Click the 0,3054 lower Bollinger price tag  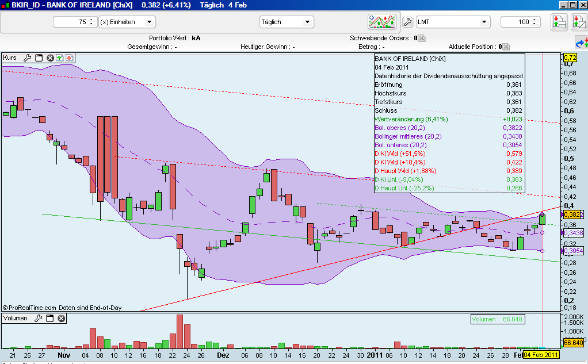point(574,251)
